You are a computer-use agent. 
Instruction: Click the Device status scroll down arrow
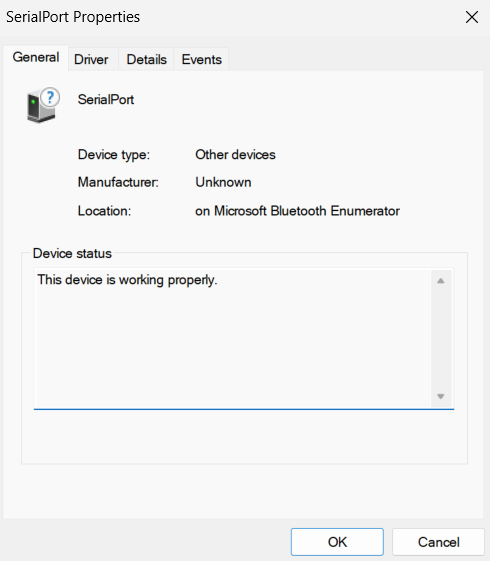click(441, 396)
